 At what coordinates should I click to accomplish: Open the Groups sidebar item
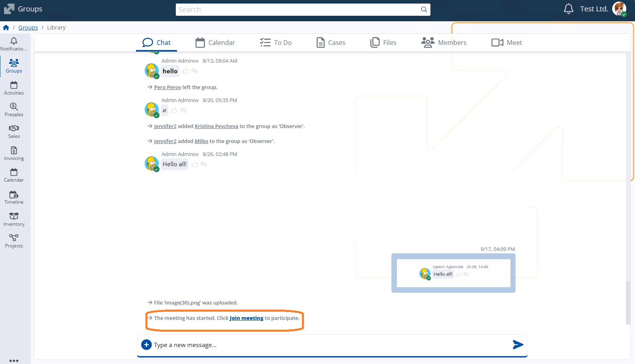14,66
